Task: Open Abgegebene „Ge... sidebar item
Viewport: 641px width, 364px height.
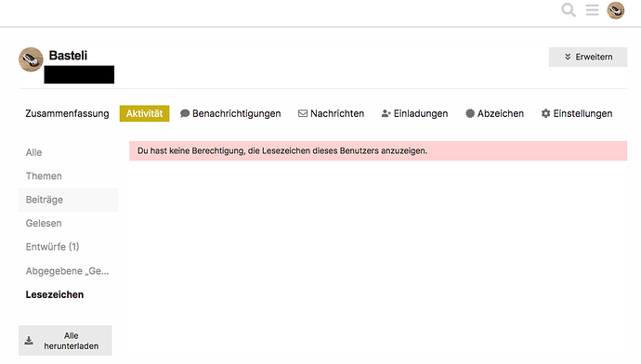Action: (x=68, y=271)
